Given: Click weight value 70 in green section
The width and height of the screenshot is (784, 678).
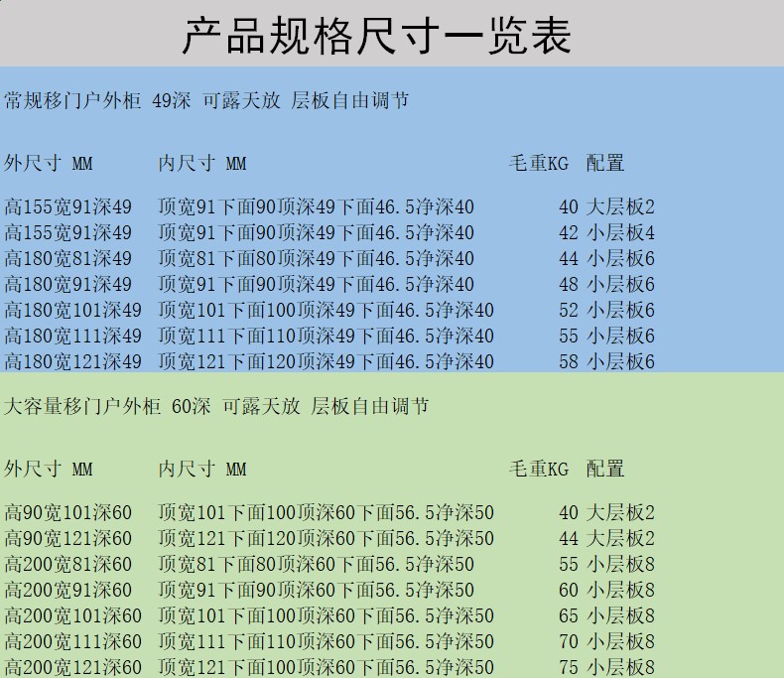Looking at the screenshot, I should (x=569, y=642).
